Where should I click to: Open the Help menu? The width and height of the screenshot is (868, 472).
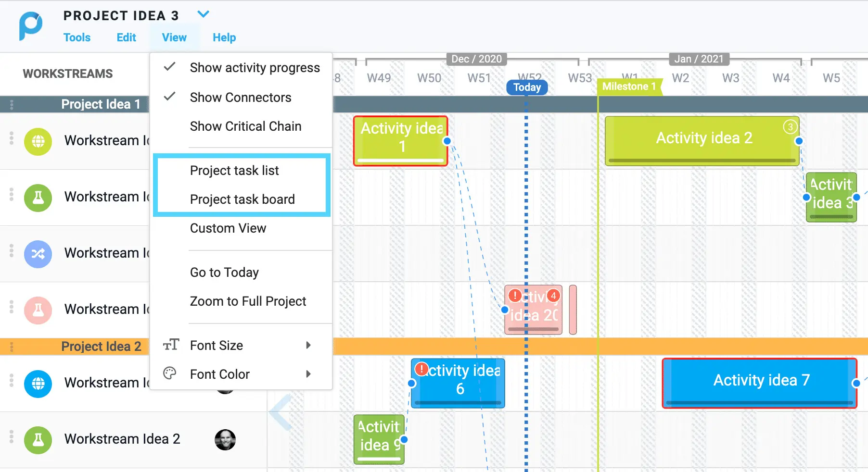pos(224,37)
